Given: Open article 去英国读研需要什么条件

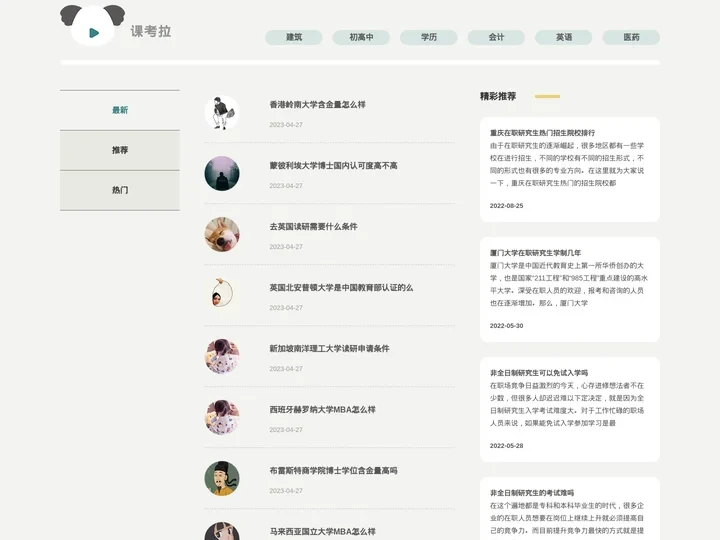Looking at the screenshot, I should 313,227.
